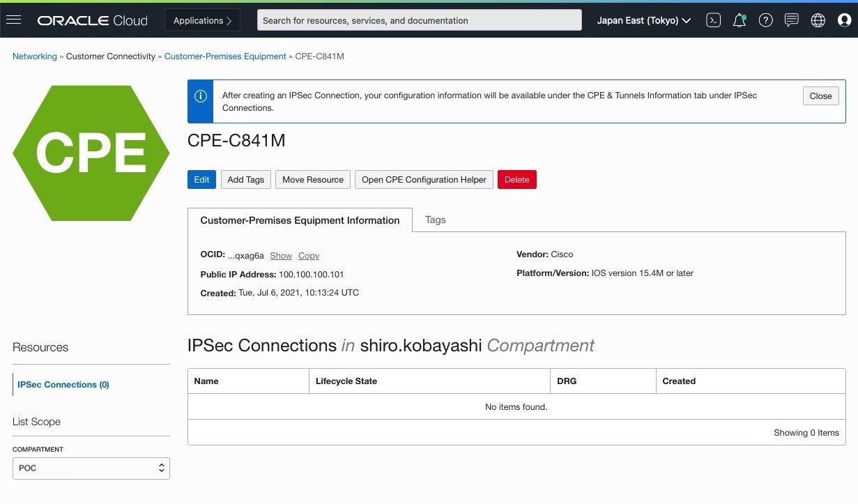Launch Cloud Shell developer tools icon

pyautogui.click(x=713, y=20)
